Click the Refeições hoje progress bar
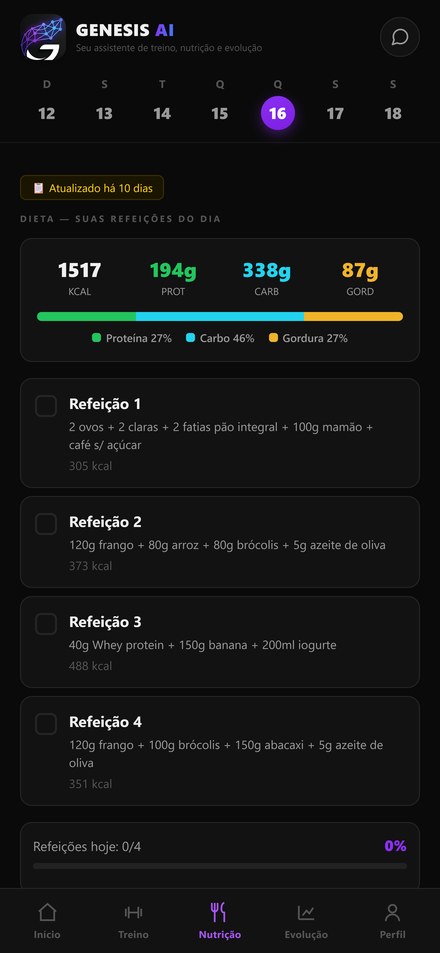440x953 pixels. (220, 865)
